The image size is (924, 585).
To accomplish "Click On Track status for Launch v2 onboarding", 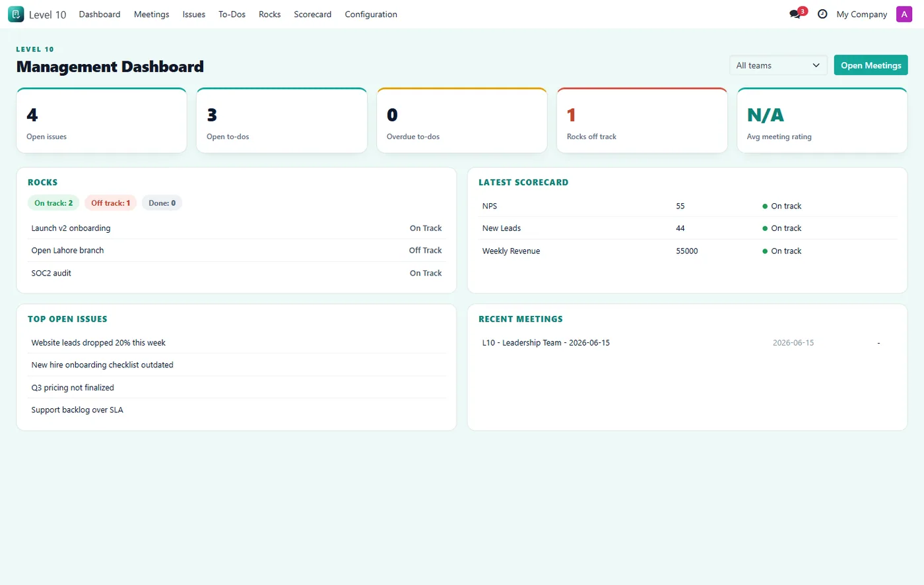I will (426, 228).
